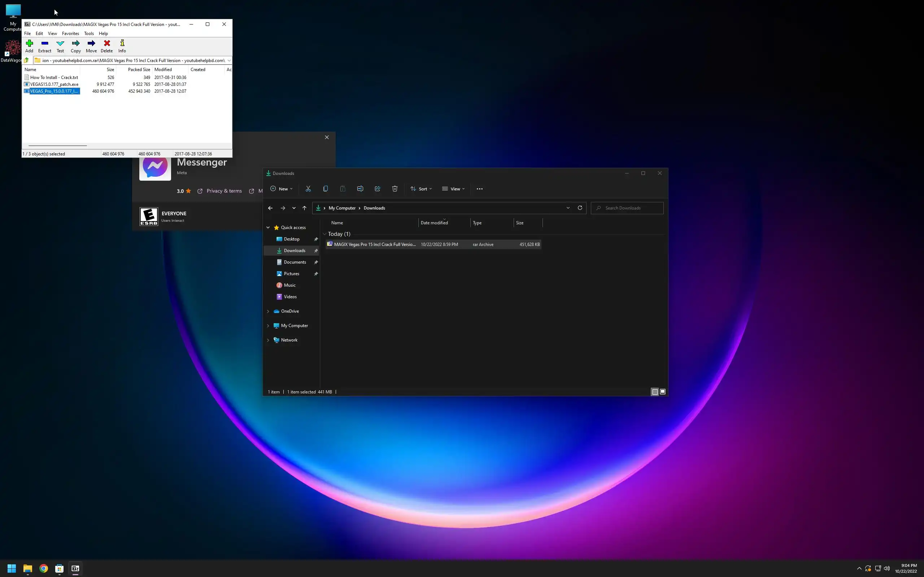Click the Privacy & terms link
The height and width of the screenshot is (577, 924).
(x=224, y=191)
